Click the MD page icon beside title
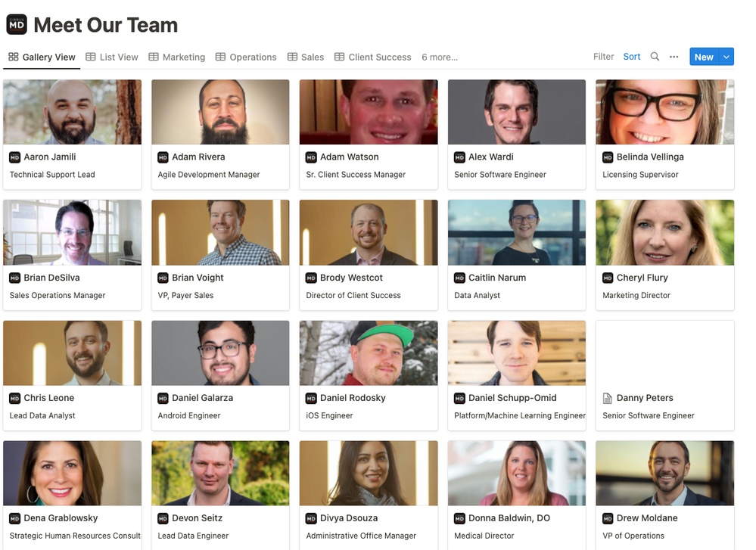Screen dimensions: 756x550 pos(17,24)
